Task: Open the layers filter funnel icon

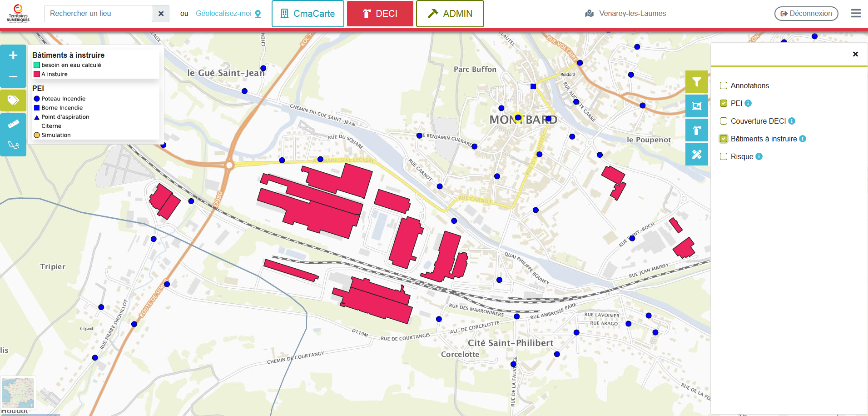Action: coord(696,82)
